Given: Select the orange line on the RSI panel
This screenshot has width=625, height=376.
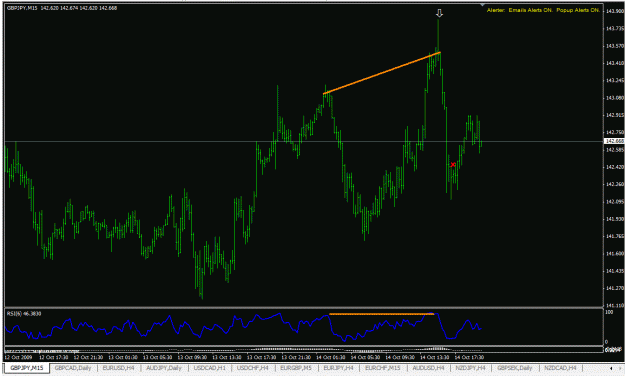Looking at the screenshot, I should click(x=381, y=314).
